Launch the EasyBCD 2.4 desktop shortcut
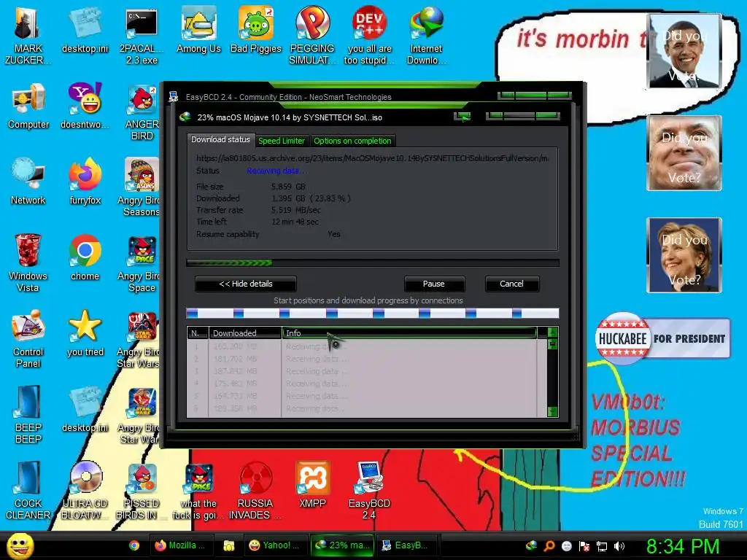 369,491
